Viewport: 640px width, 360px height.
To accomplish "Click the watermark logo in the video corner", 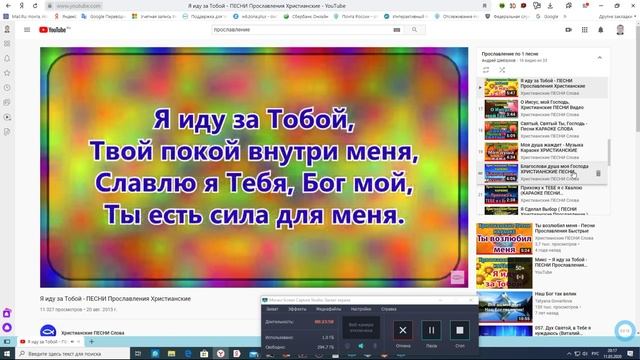I will pyautogui.click(x=457, y=277).
